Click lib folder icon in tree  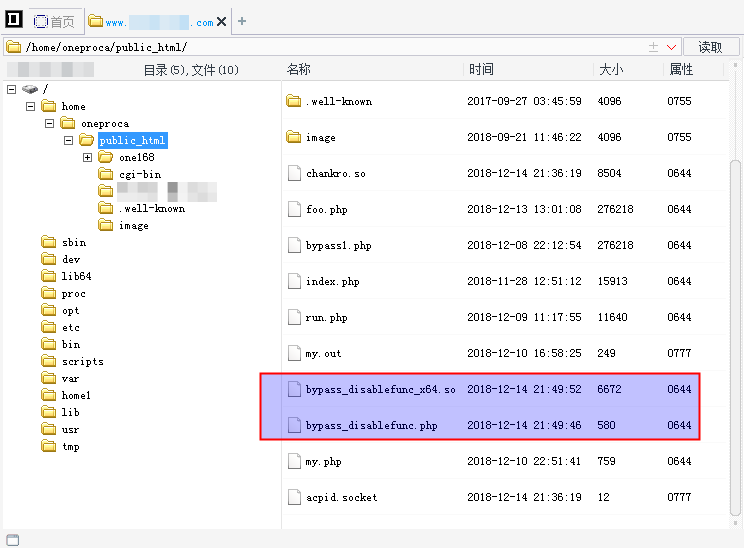[x=49, y=412]
